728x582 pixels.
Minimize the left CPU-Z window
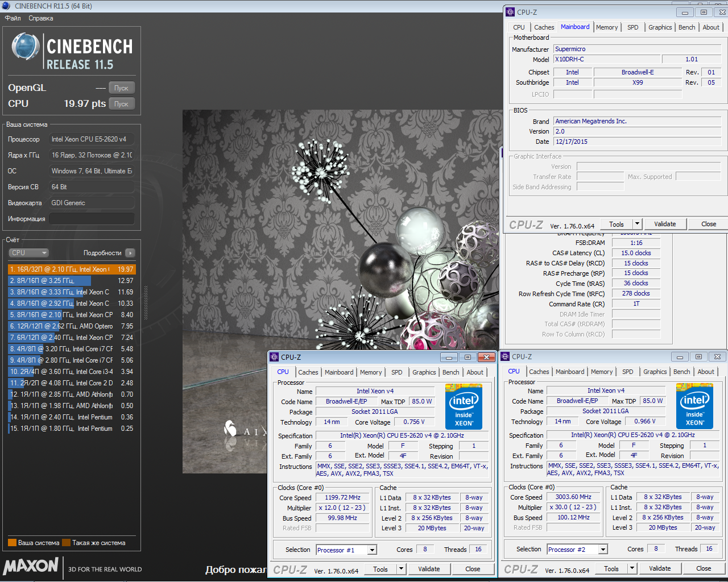point(449,357)
